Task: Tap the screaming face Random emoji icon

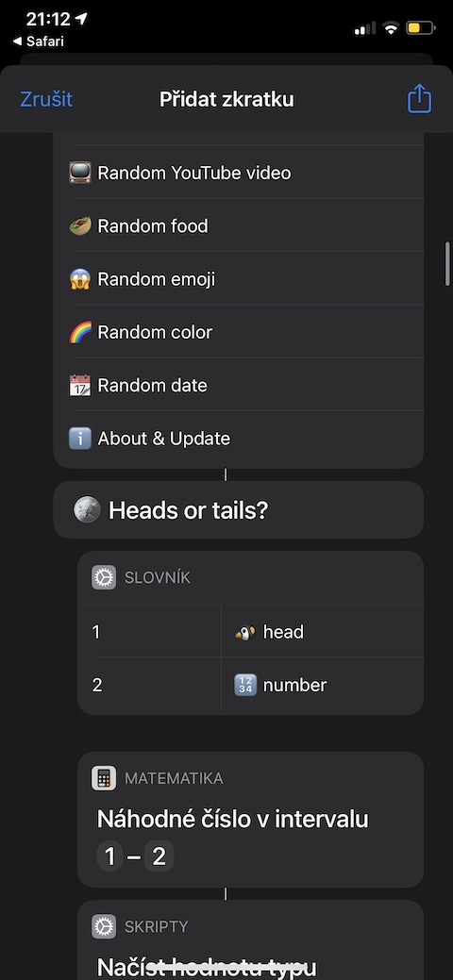Action: pos(80,279)
